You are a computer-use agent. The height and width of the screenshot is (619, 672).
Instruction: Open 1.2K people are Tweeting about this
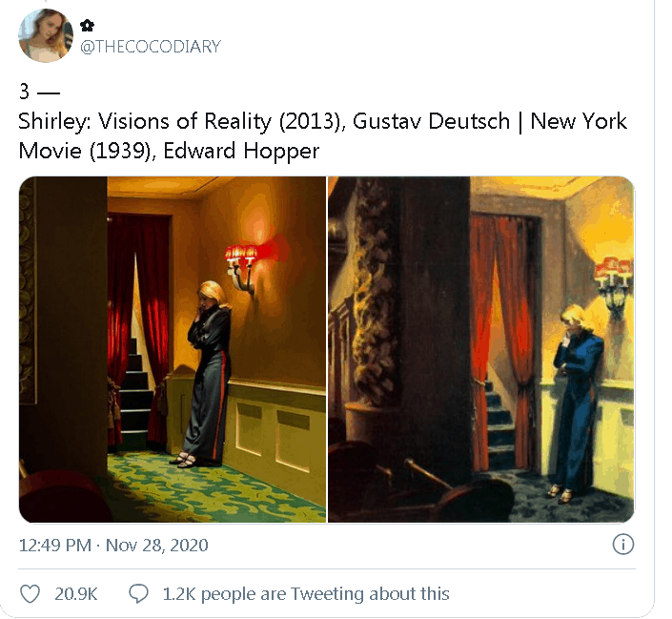pos(306,594)
